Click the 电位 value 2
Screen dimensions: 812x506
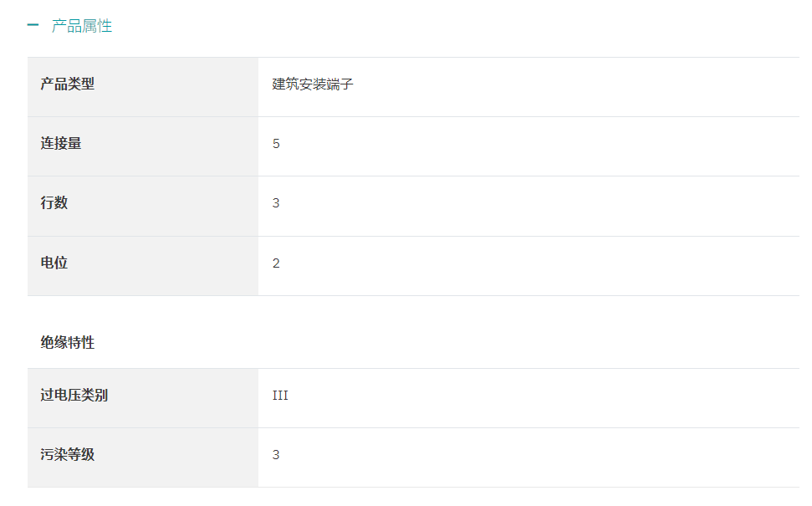[x=276, y=263]
